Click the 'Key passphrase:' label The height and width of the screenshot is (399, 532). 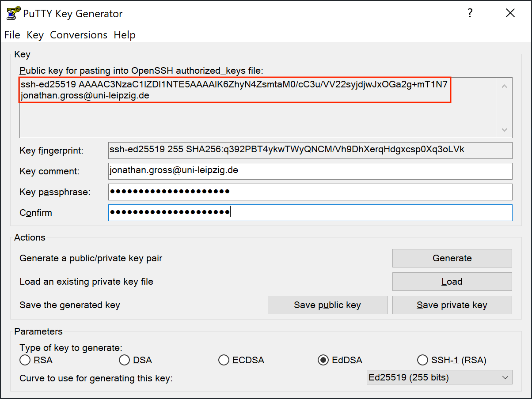(55, 192)
